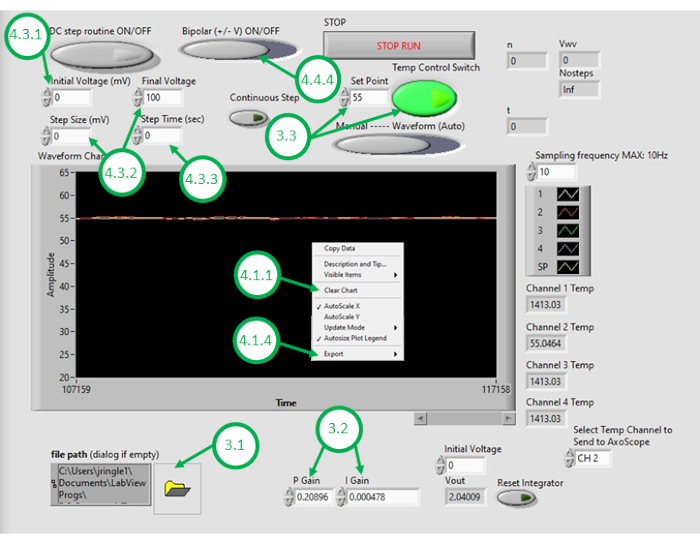Expand the Visible Items submenu
700x544 pixels.
(x=358, y=275)
